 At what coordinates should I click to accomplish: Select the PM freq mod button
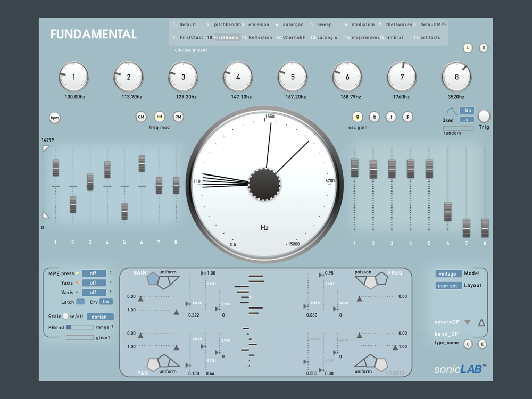[x=178, y=117]
